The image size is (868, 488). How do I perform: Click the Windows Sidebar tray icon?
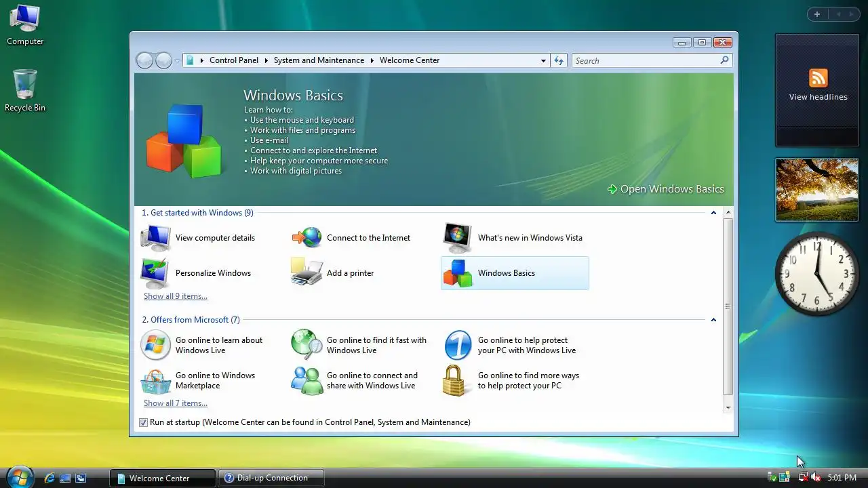click(785, 478)
